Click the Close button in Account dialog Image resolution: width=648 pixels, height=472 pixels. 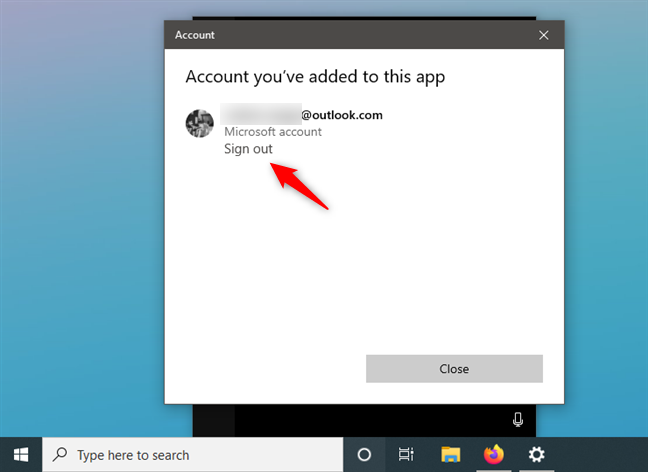pyautogui.click(x=454, y=369)
